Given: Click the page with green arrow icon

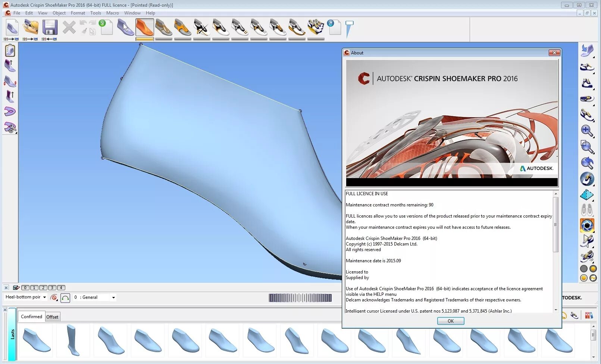Looking at the screenshot, I should pos(106,27).
